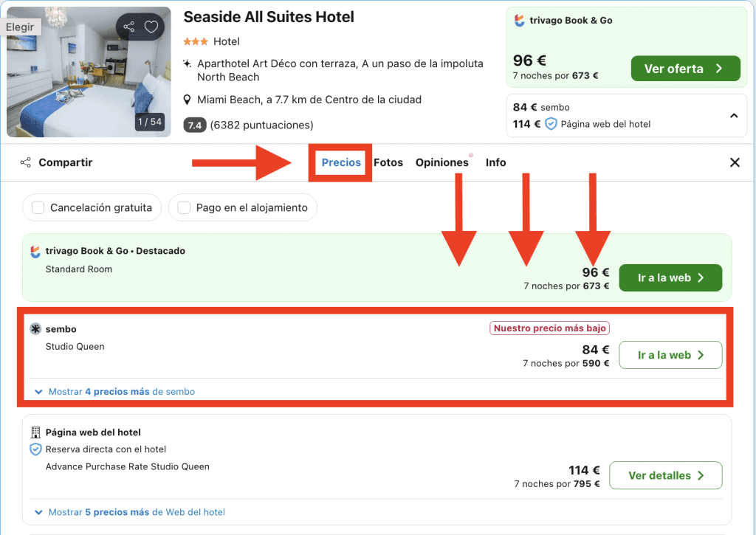
Task: Click the green Ver oferta button
Action: click(684, 69)
